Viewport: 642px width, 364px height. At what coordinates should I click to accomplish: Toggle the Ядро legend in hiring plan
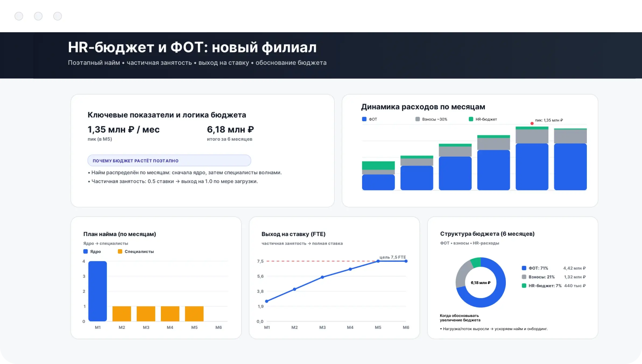tap(92, 251)
